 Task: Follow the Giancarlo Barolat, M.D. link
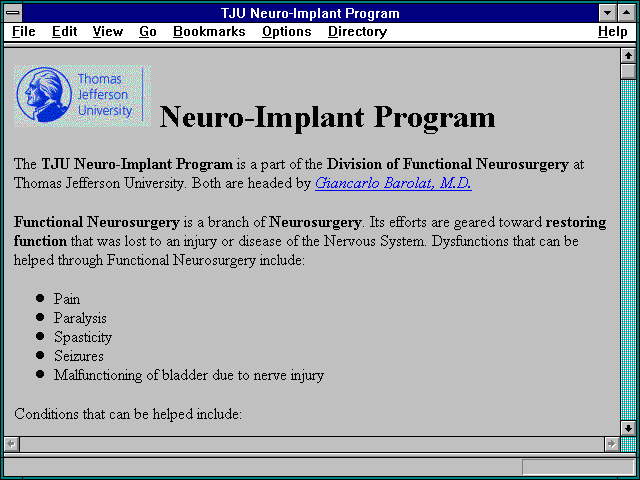pos(393,183)
